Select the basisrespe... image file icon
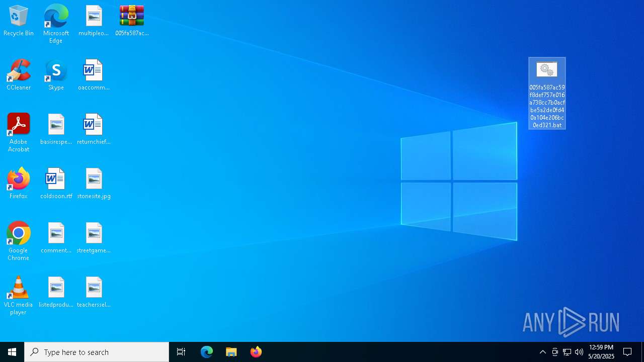The width and height of the screenshot is (644, 362). point(56,129)
